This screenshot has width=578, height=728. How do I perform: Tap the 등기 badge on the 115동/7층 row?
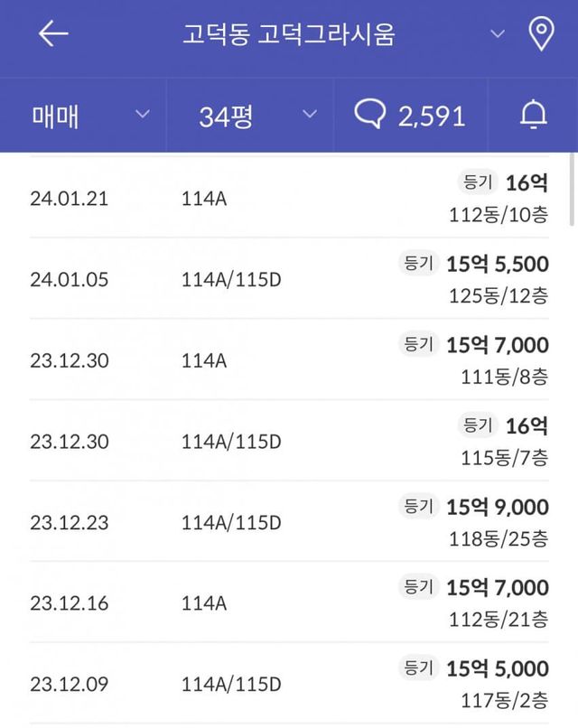click(477, 425)
